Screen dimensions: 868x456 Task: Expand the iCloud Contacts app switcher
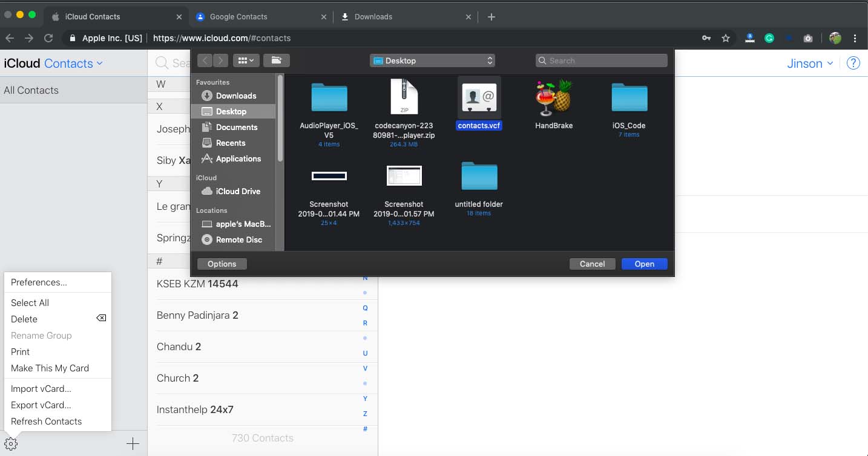[x=74, y=64]
